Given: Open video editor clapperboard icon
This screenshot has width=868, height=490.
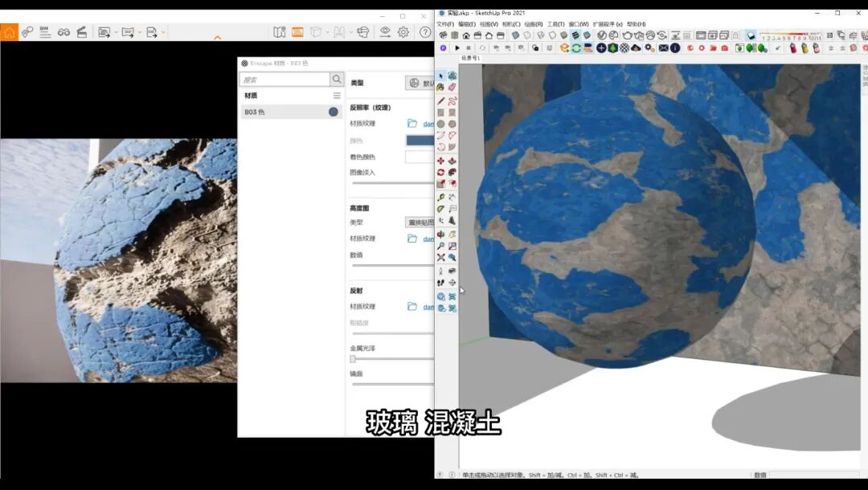Looking at the screenshot, I should click(x=82, y=32).
